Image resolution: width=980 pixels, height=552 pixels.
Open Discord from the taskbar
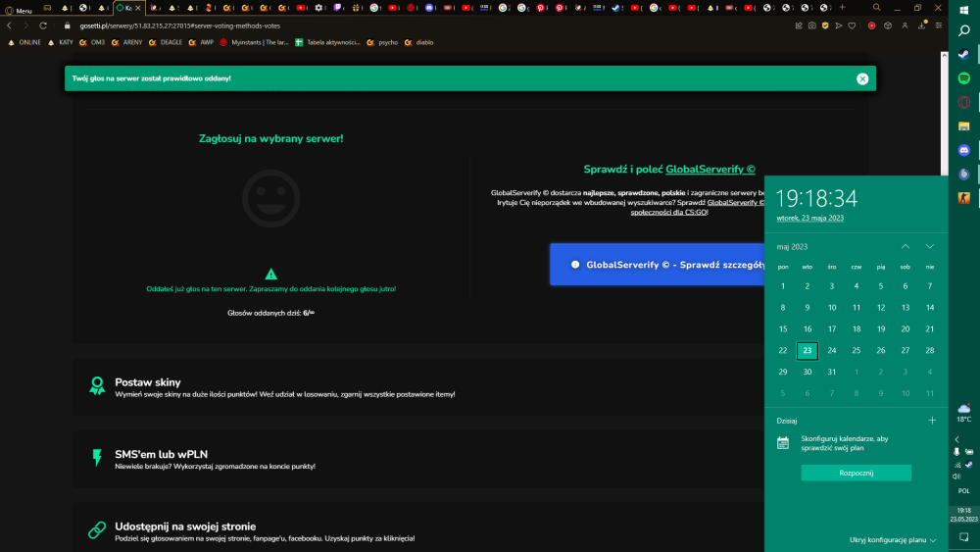(964, 150)
